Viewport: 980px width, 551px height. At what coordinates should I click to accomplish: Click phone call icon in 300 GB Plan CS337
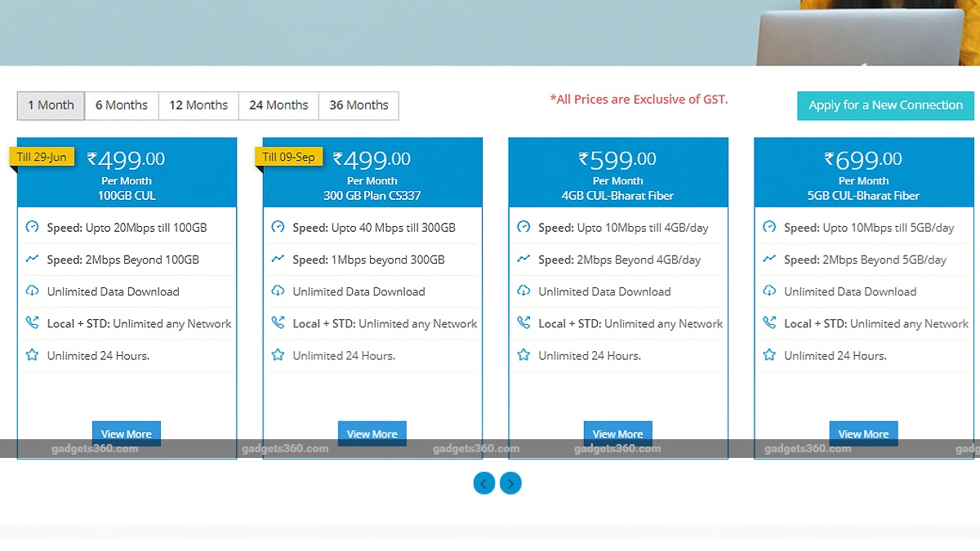[x=278, y=323]
